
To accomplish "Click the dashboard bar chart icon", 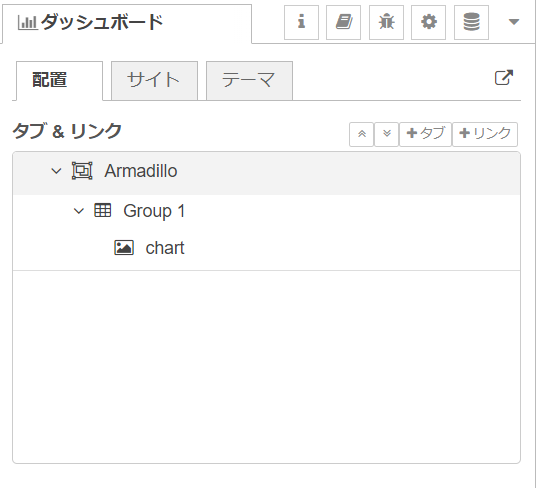I will pyautogui.click(x=27, y=23).
